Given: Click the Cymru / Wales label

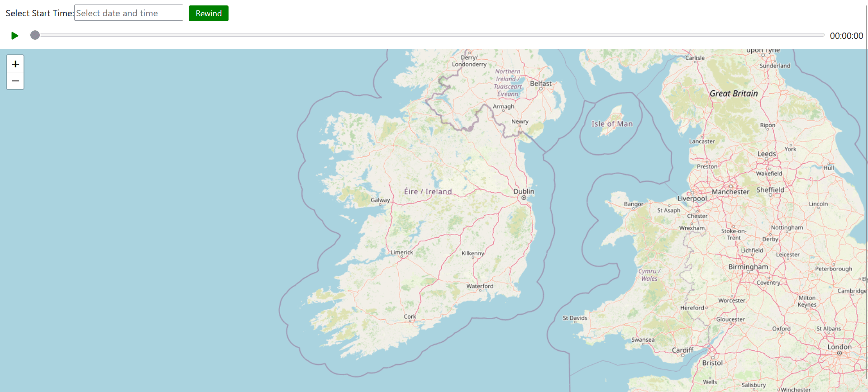Looking at the screenshot, I should (x=649, y=275).
